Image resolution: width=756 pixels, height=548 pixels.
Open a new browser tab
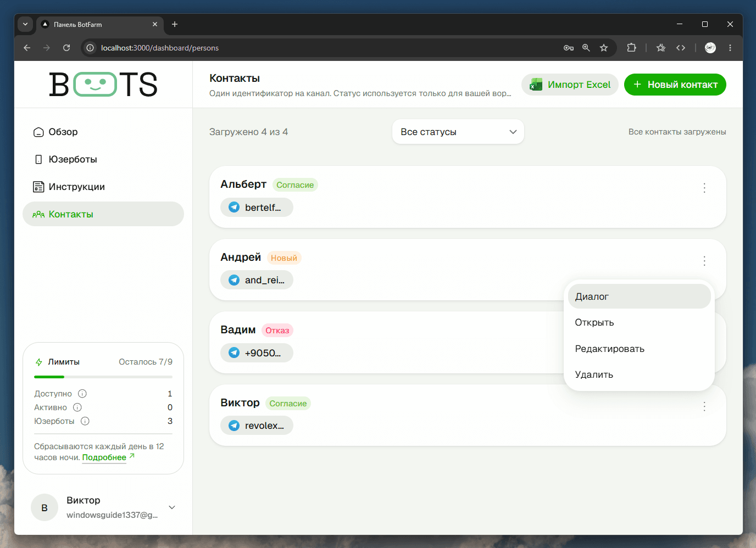click(x=175, y=24)
